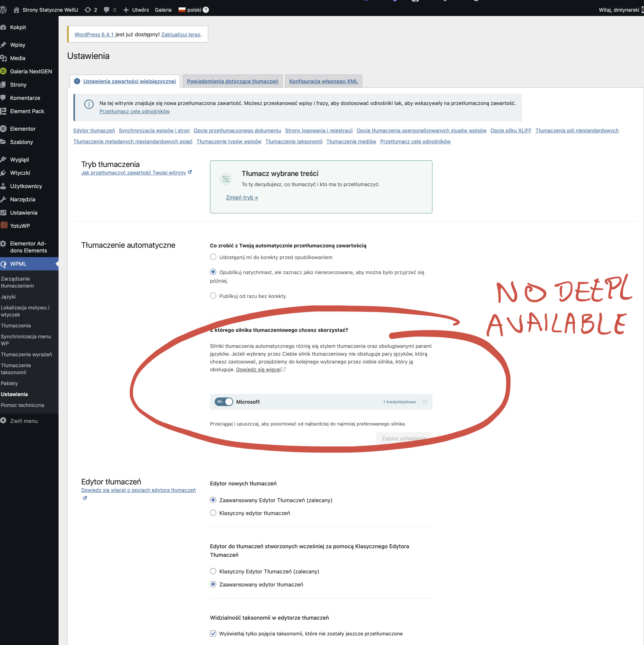Click the Strony pages icon
The height and width of the screenshot is (645, 644).
tap(3, 84)
